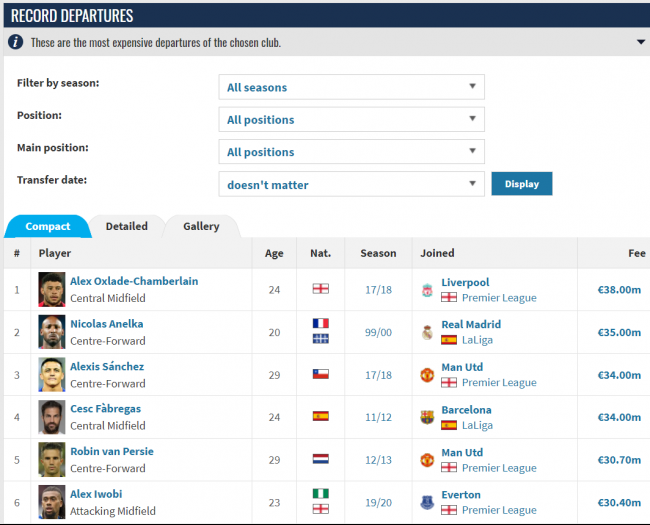Select the Compact tab
Image resolution: width=650 pixels, height=525 pixels.
48,226
